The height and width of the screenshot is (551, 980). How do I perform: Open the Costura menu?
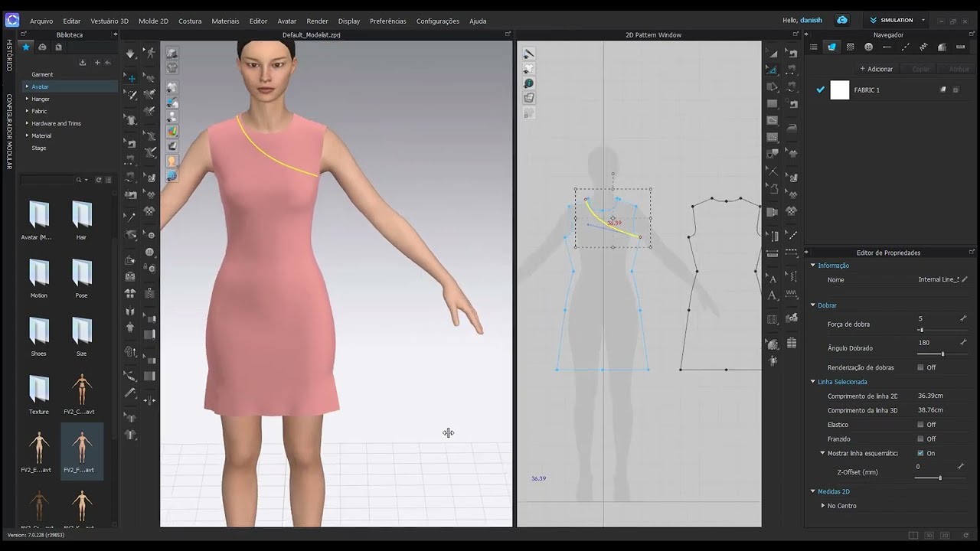click(x=190, y=21)
